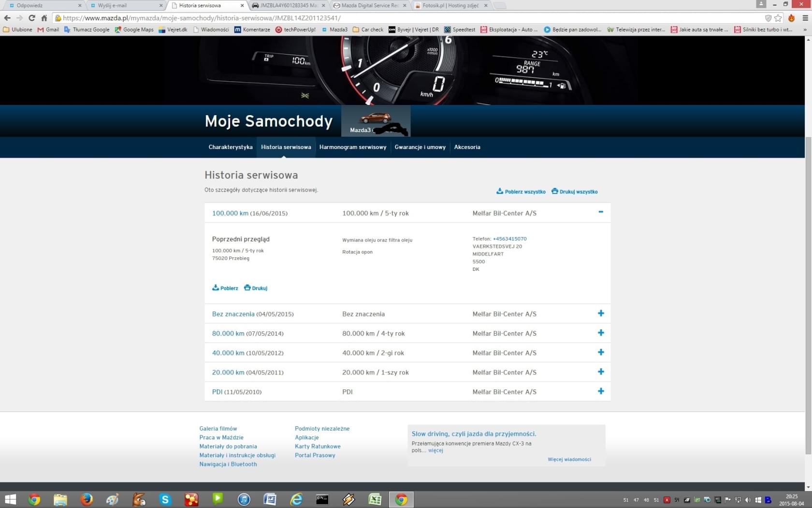Image resolution: width=812 pixels, height=508 pixels.
Task: Click the więcej link in news teaser
Action: point(435,450)
